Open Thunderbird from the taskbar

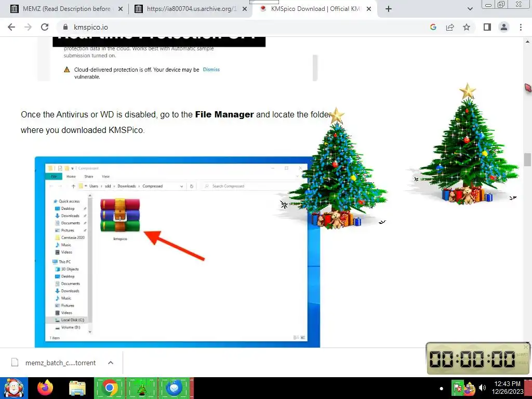[x=174, y=388]
